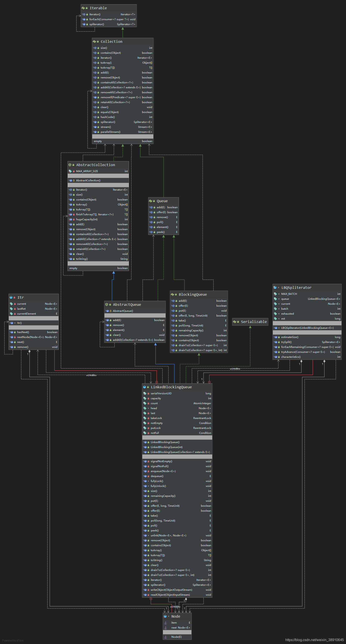
Task: Click the method icon before iterator() in Collection
Action: [95, 58]
